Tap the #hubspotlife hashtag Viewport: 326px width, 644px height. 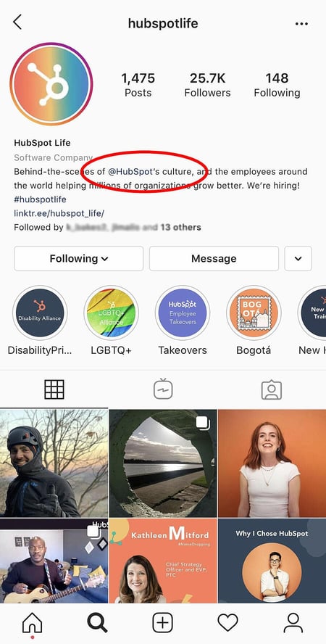[40, 199]
